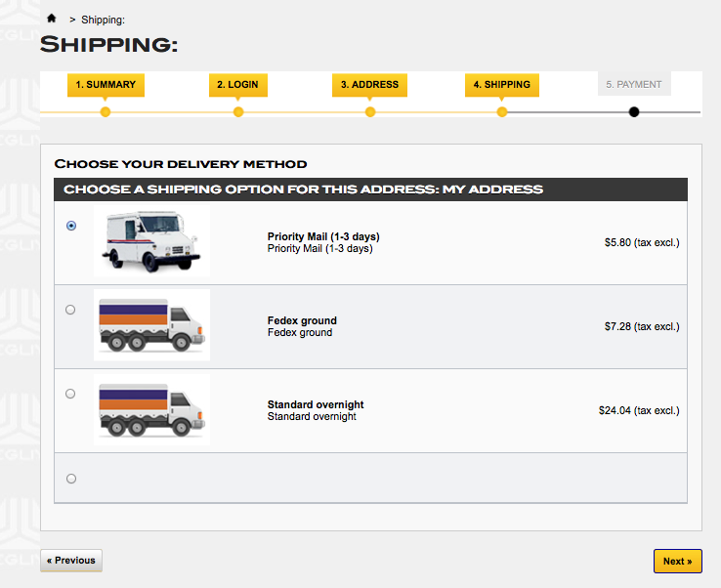Go to the 1. Summary step

(106, 85)
